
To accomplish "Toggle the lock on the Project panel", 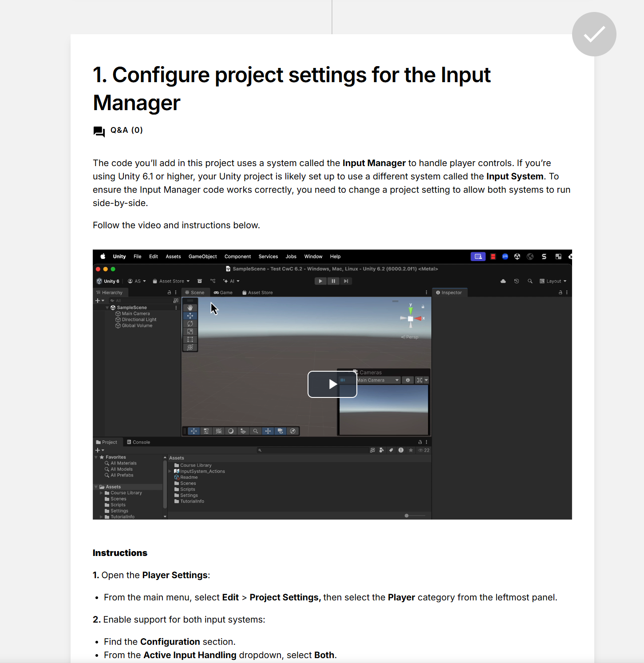I will 420,442.
